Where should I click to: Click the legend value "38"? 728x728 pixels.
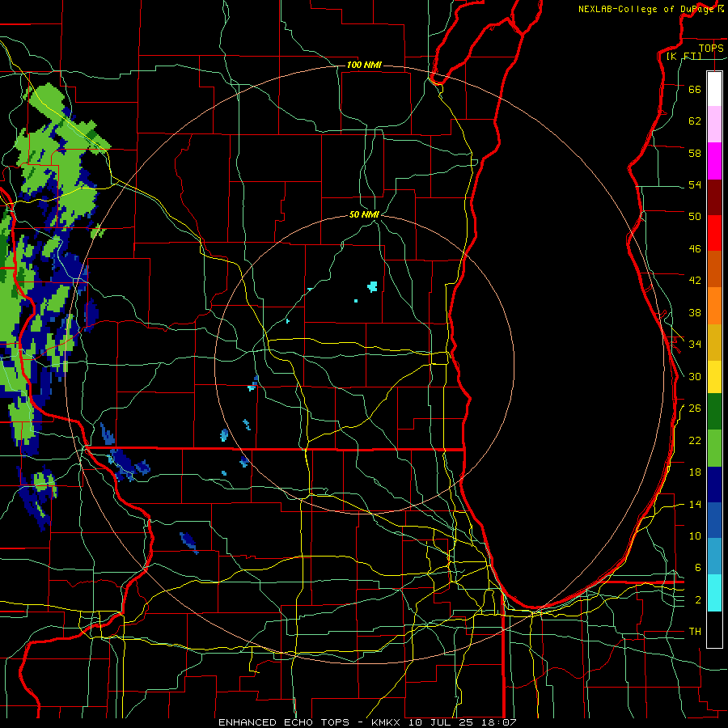(695, 312)
